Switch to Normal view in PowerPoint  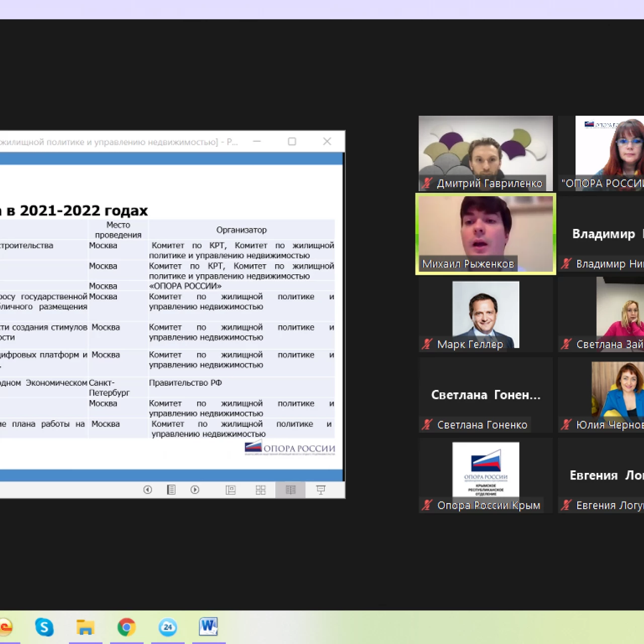pyautogui.click(x=230, y=490)
